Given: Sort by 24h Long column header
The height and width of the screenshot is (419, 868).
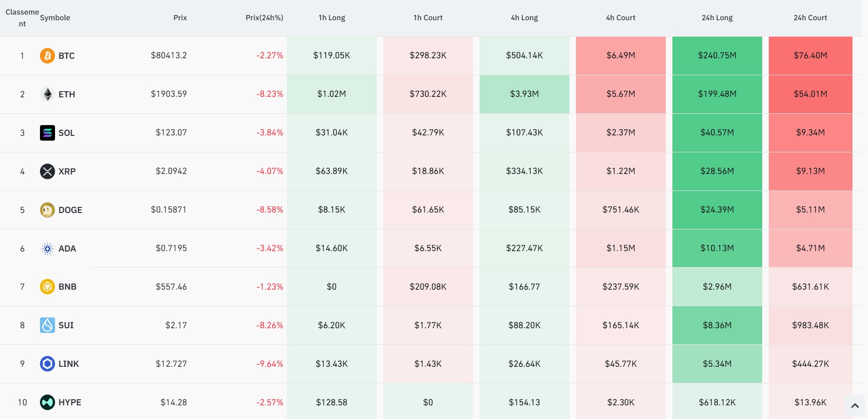Looking at the screenshot, I should tap(717, 18).
